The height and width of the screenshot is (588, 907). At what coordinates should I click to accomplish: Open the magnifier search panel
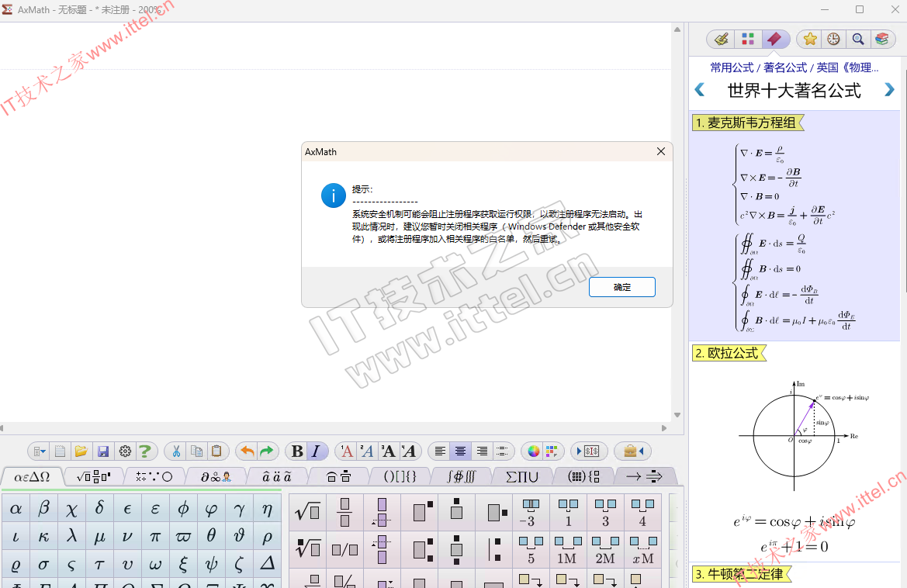point(858,39)
